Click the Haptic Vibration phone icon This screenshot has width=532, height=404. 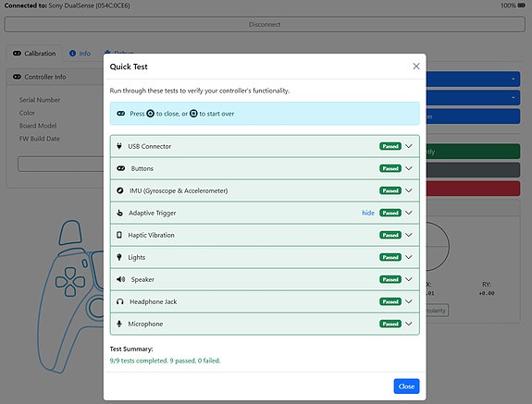coord(119,235)
